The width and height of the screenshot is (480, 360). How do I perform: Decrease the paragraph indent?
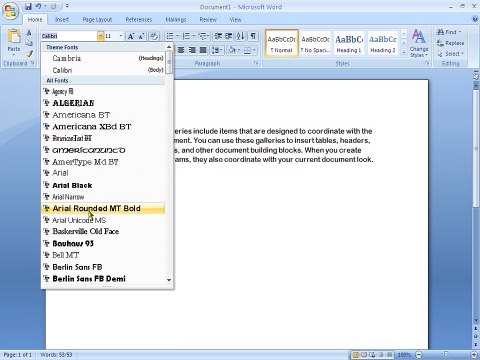coord(218,36)
